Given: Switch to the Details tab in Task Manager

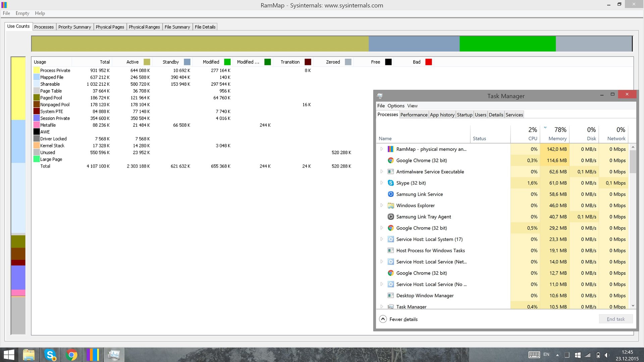Looking at the screenshot, I should click(x=496, y=115).
